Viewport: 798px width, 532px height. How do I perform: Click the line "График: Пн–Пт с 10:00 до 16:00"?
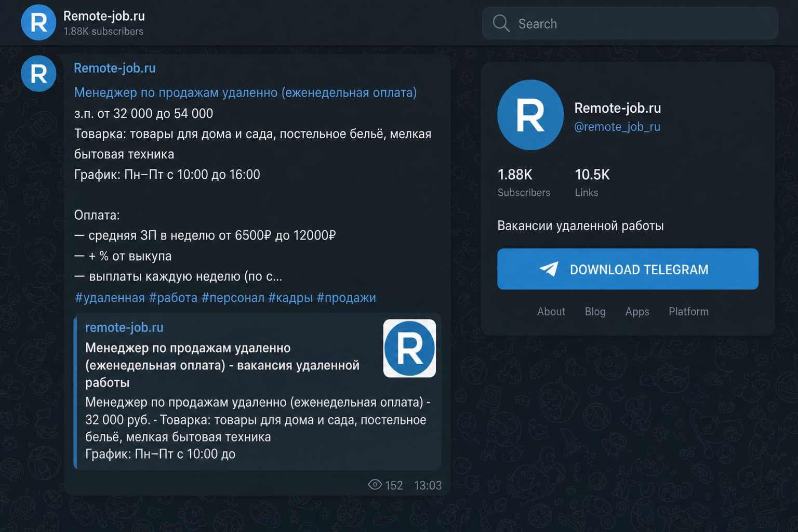coord(167,175)
